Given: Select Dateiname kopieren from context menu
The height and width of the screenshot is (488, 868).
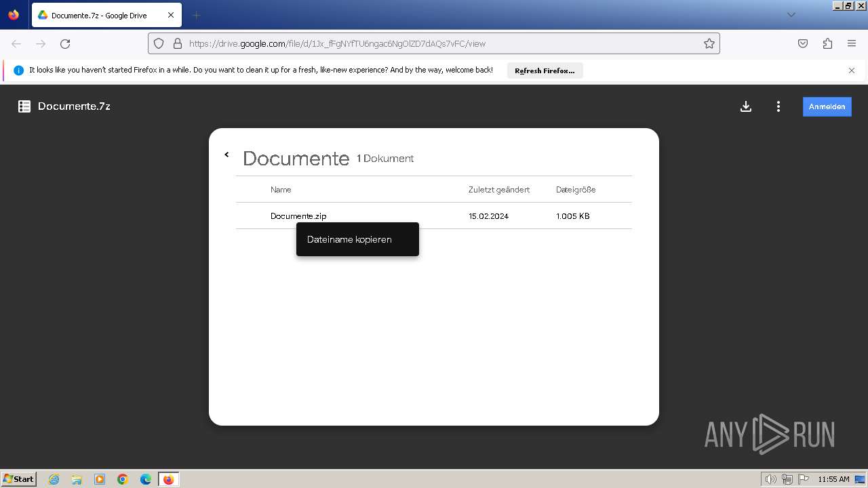Looking at the screenshot, I should (x=357, y=239).
